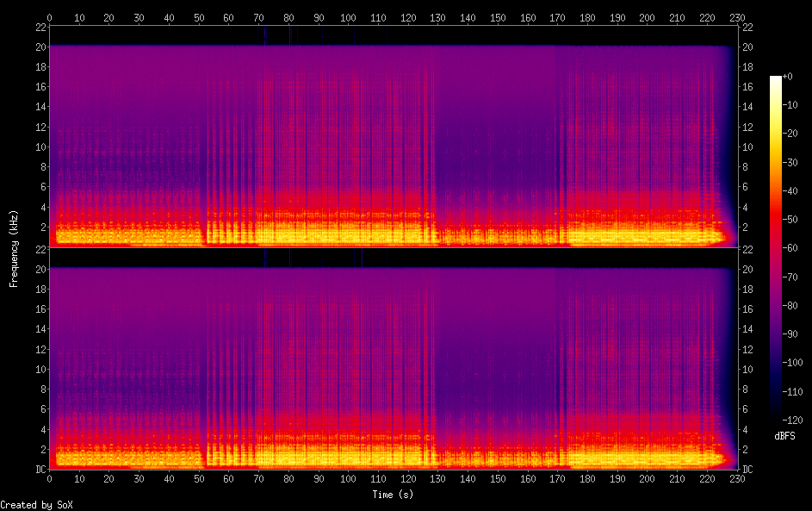Click "230" on the top time axis
The image size is (812, 511).
[x=737, y=17]
